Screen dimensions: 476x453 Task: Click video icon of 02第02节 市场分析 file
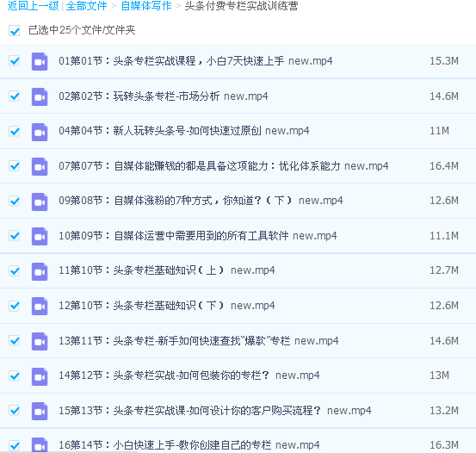click(x=40, y=96)
